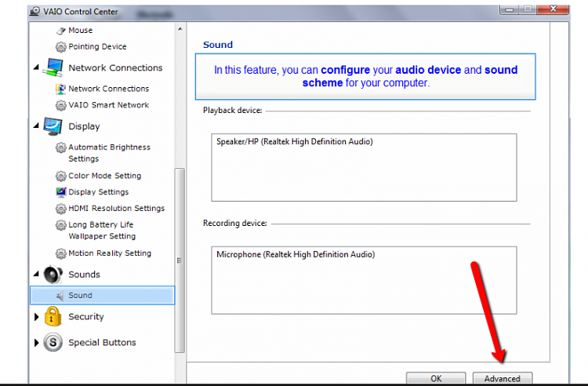
Task: Click the Display category label
Action: [84, 126]
